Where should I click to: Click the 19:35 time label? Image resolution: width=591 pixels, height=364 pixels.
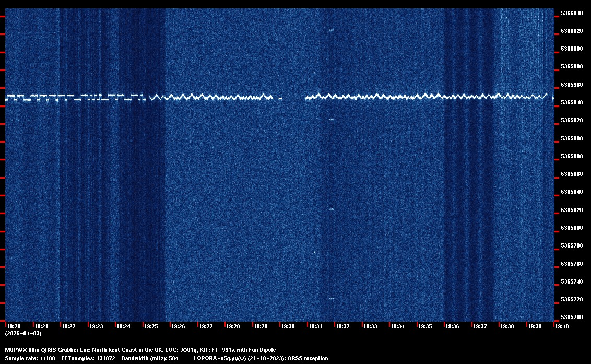[425, 326]
